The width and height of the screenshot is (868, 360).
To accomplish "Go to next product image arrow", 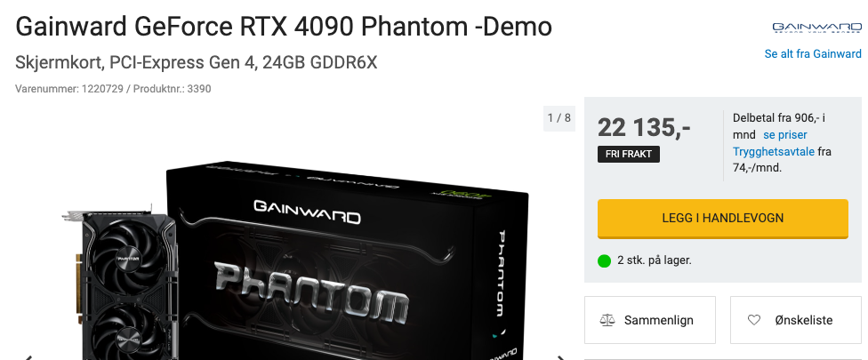I will point(561,358).
